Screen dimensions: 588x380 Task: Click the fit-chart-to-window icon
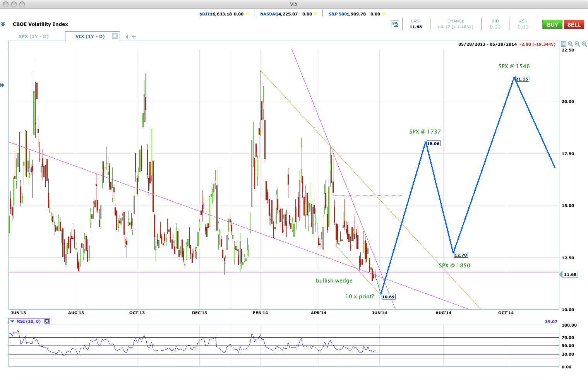(564, 44)
